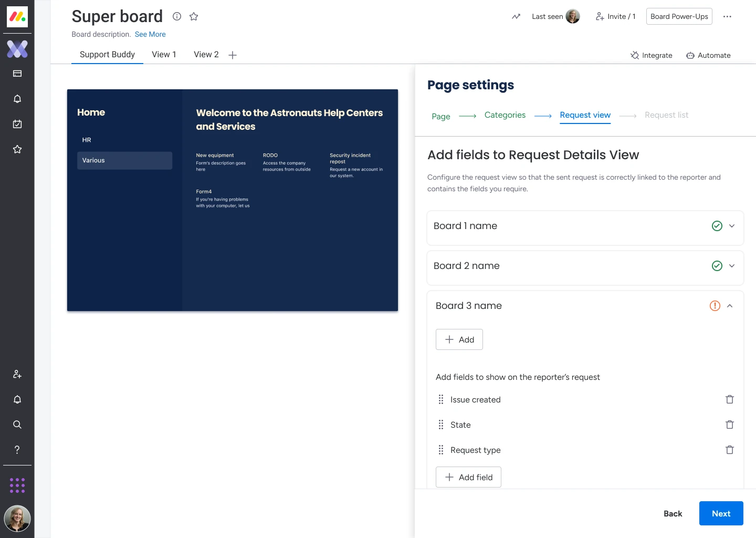Add a new view with plus icon

[233, 55]
